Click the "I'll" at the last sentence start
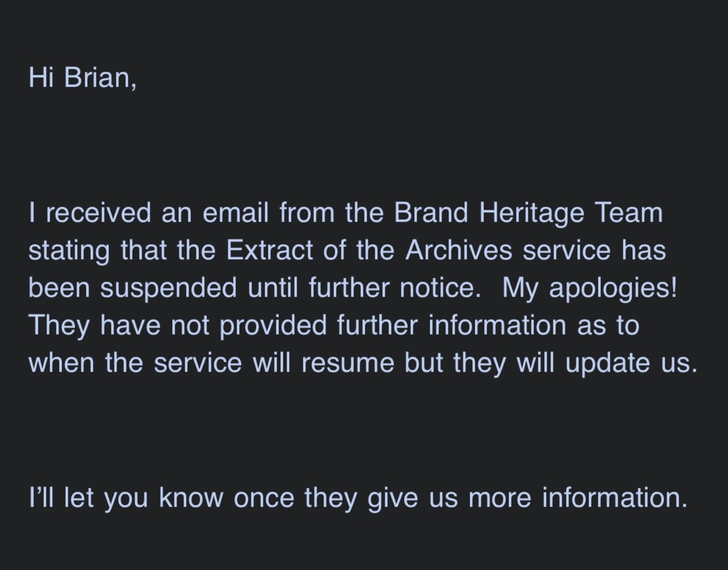728x570 pixels. (40, 498)
